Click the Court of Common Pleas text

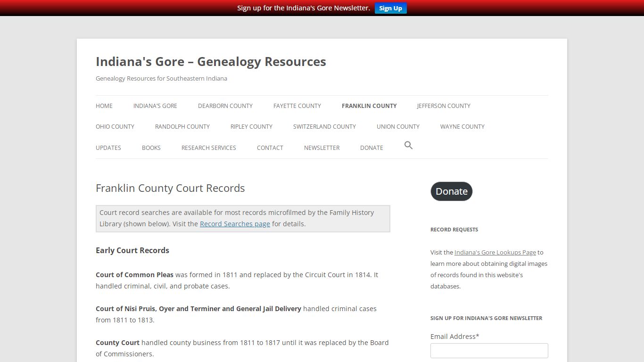point(135,275)
